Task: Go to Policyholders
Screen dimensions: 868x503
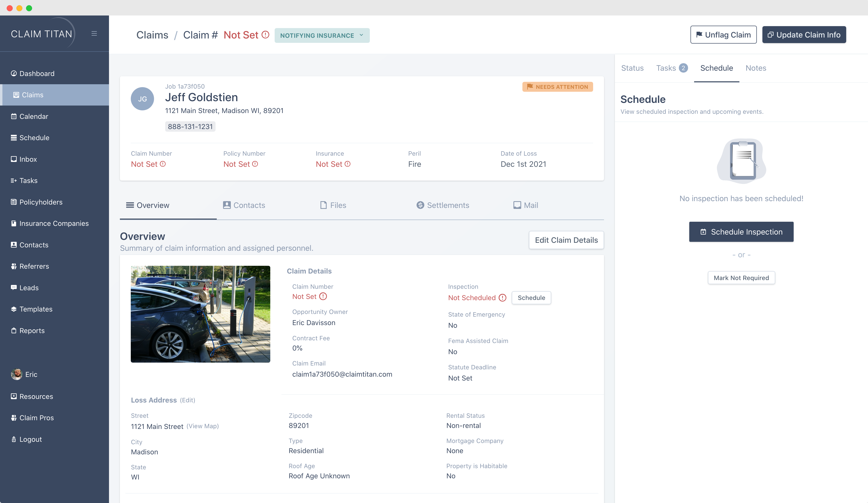Action: [41, 202]
